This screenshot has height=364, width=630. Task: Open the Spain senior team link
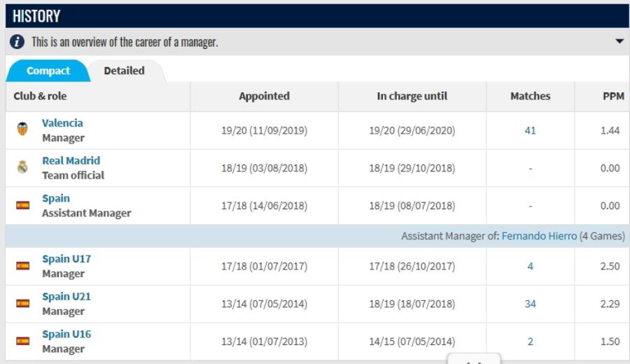pyautogui.click(x=56, y=199)
